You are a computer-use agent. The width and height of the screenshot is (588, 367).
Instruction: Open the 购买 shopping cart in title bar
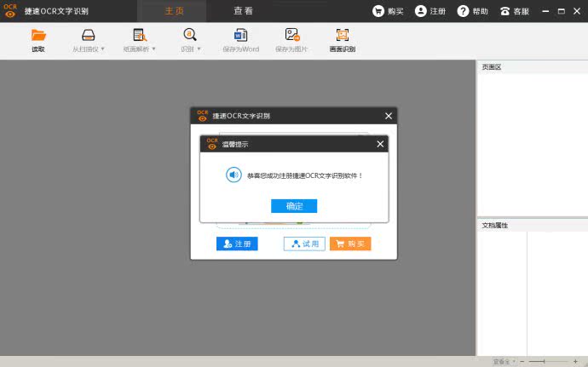pos(378,11)
